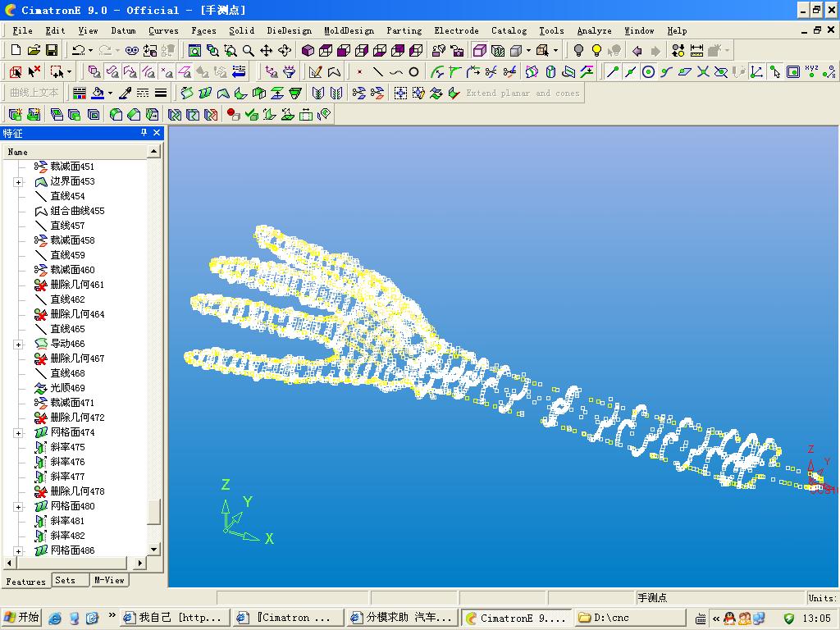The height and width of the screenshot is (630, 840).
Task: Toggle the UCS origin snap
Action: click(756, 72)
